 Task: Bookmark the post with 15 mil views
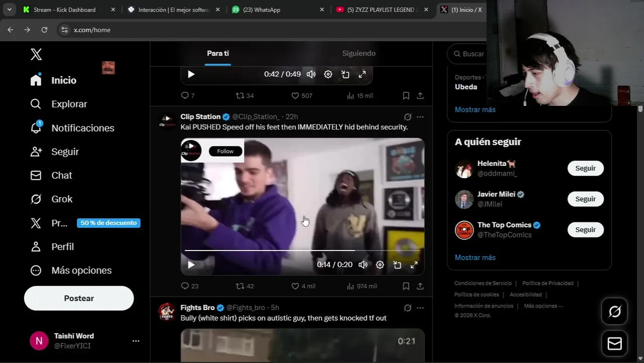[x=406, y=95]
